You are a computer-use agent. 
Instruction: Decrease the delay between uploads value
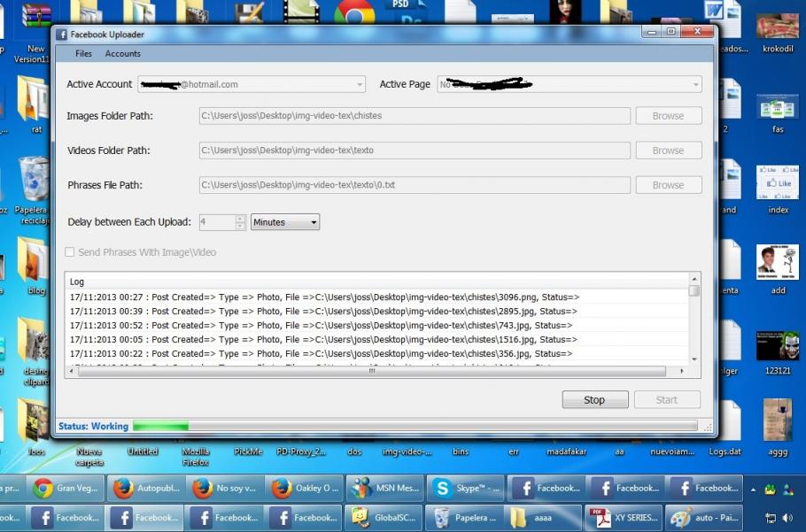tap(240, 226)
